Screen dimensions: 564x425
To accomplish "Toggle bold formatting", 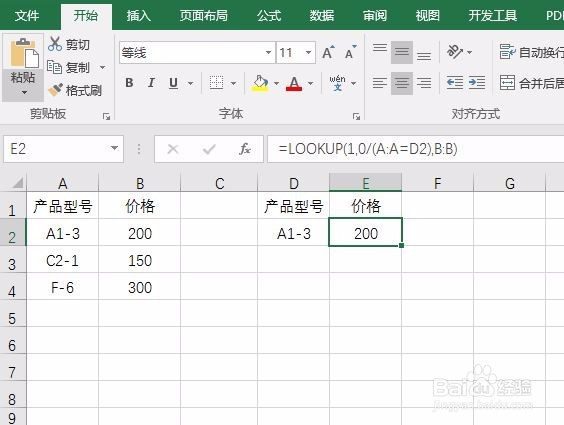I will tap(129, 83).
